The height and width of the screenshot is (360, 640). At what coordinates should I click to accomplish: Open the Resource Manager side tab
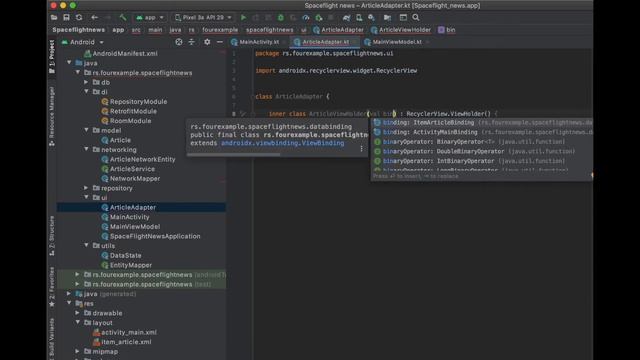[x=52, y=116]
